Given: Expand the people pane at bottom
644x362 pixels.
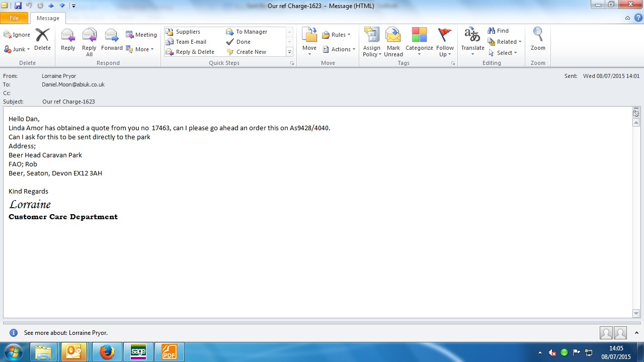Looking at the screenshot, I should 636,333.
